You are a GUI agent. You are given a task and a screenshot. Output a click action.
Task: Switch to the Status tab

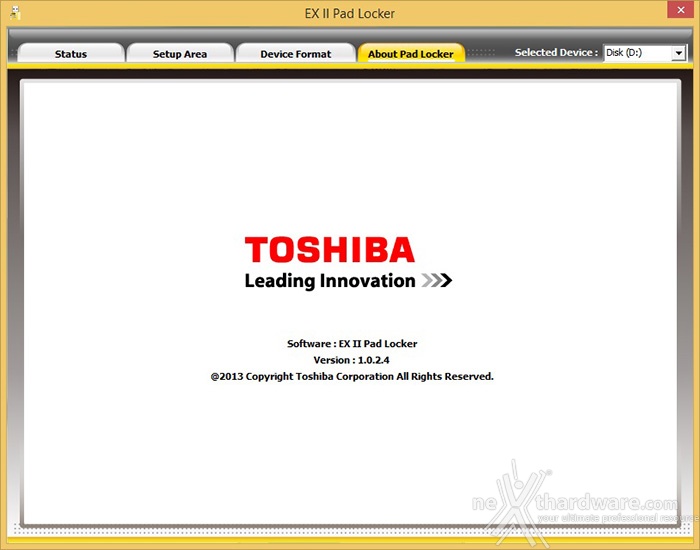tap(71, 54)
